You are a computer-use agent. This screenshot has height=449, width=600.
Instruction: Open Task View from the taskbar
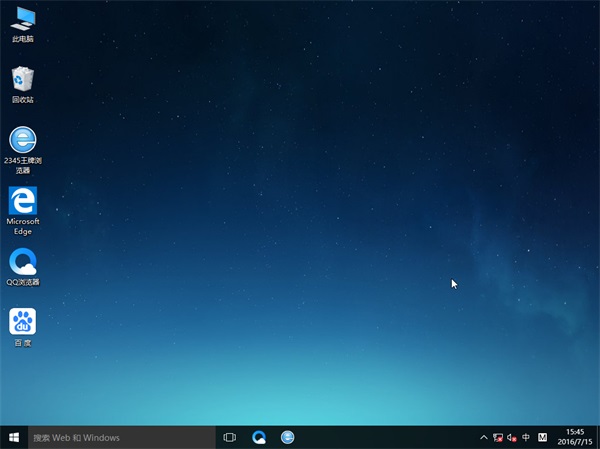click(x=230, y=437)
